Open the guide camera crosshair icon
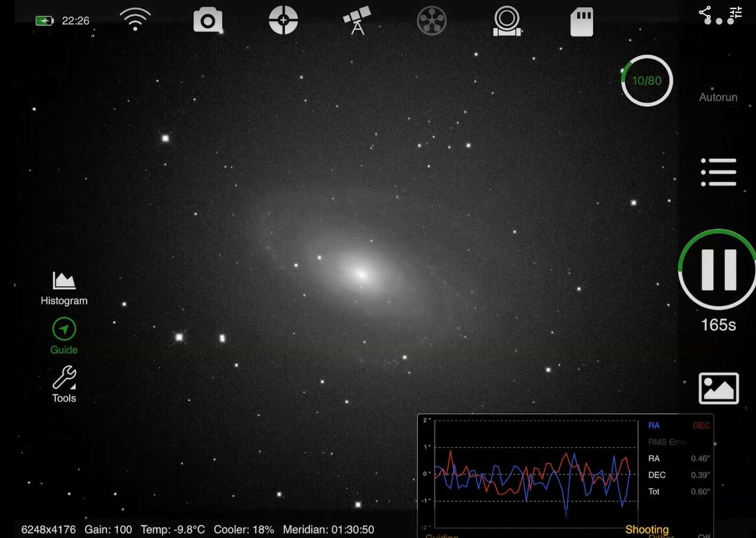Screen dimensions: 756x538 pos(283,20)
